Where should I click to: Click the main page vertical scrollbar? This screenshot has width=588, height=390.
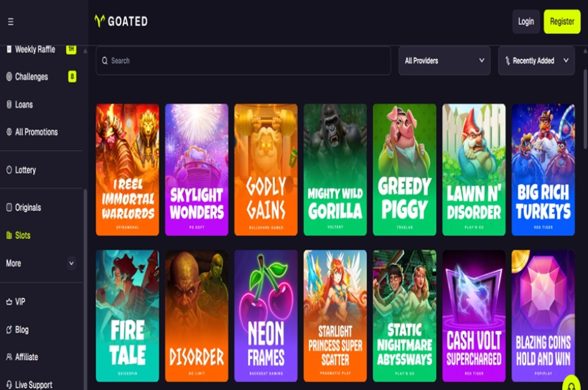pos(585,108)
